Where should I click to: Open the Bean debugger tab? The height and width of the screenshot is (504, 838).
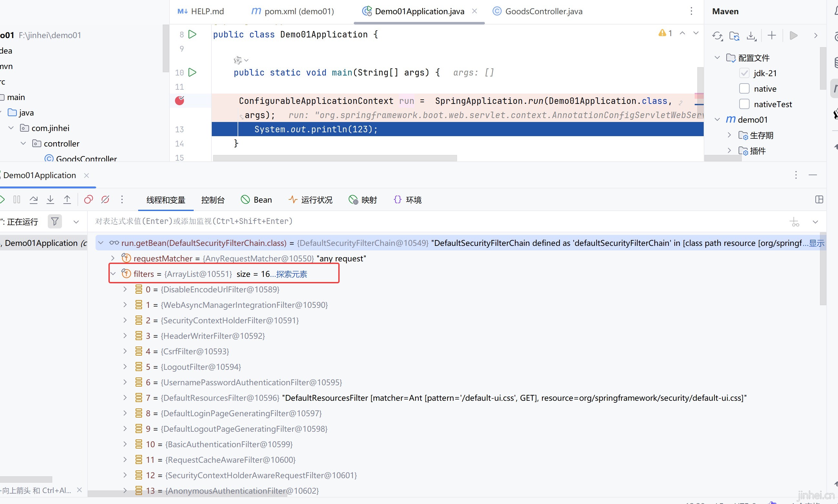click(x=256, y=200)
